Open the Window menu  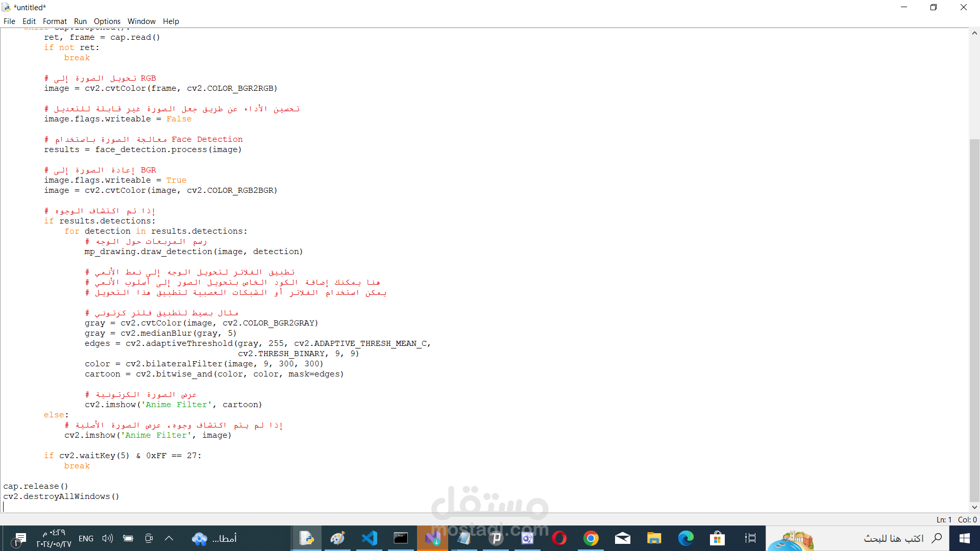[141, 21]
